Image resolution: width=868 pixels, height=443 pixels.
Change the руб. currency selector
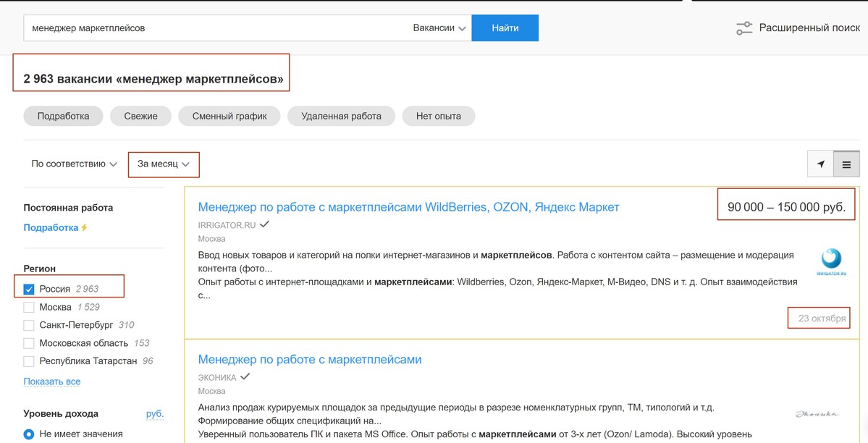[x=155, y=413]
